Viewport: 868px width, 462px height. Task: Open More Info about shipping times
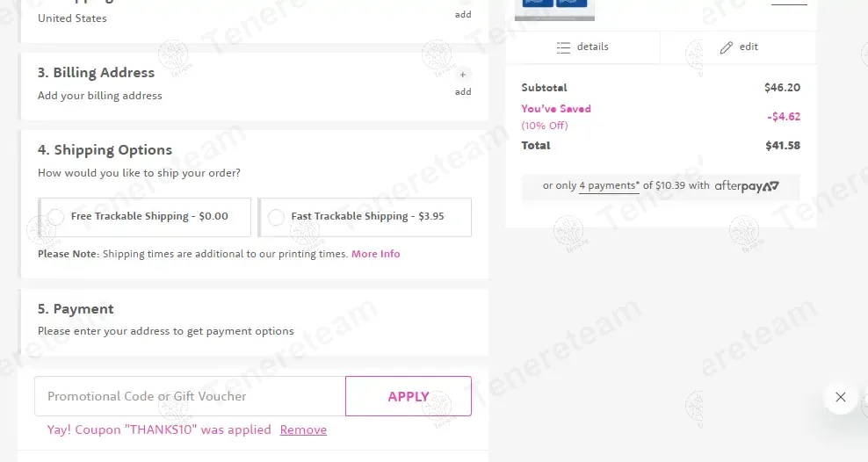[375, 254]
